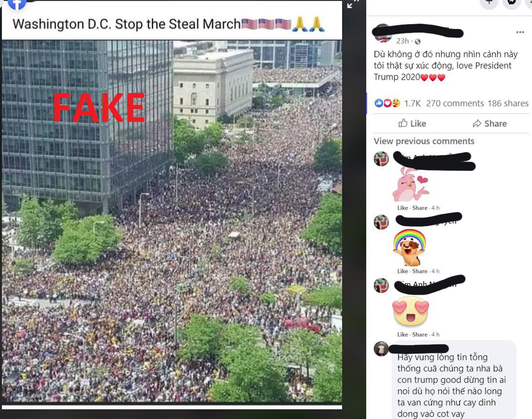Click the first commenter's avatar

[x=381, y=159]
